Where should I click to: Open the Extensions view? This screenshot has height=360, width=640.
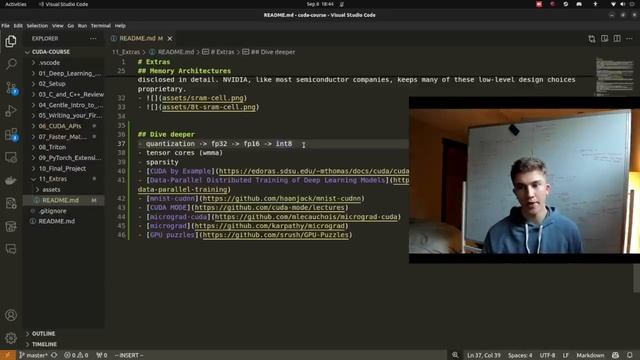11,134
